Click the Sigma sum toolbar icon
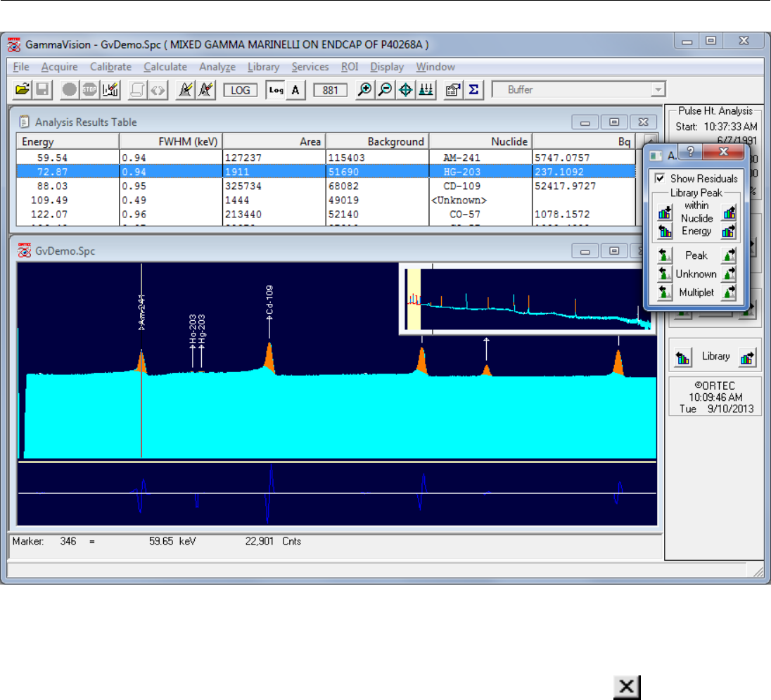This screenshot has height=700, width=771. coord(473,90)
